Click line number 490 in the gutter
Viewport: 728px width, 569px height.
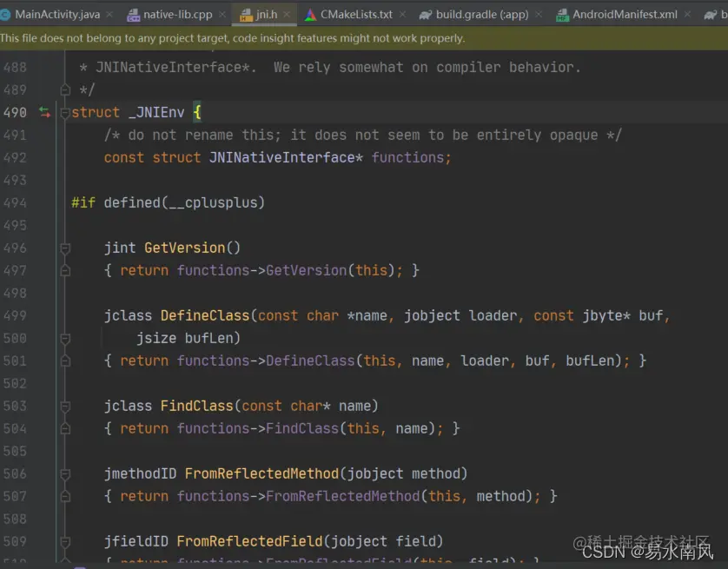pos(15,113)
